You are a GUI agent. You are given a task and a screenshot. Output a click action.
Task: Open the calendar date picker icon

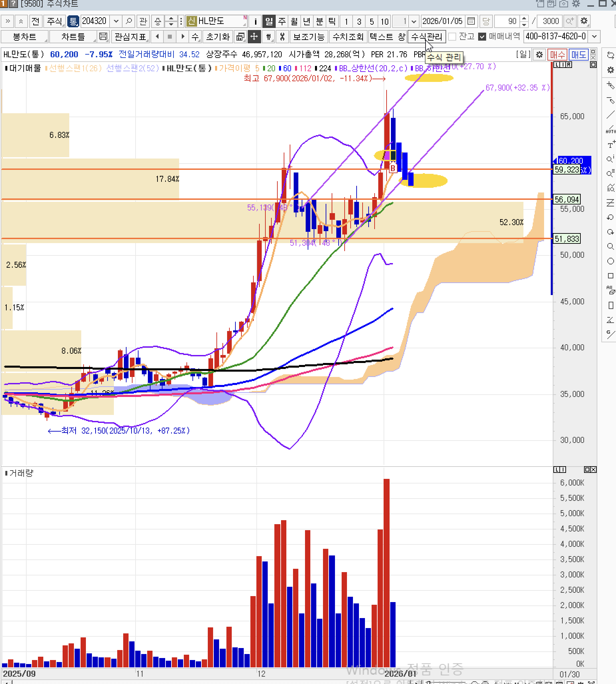pos(471,21)
